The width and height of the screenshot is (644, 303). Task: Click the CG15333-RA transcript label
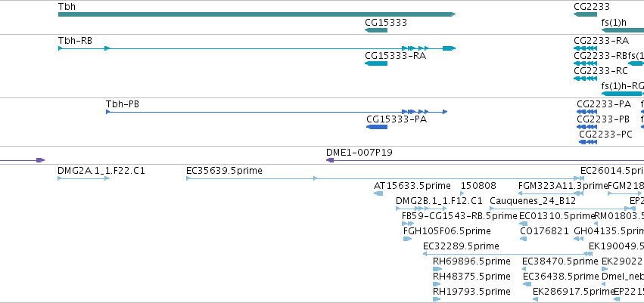396,56
